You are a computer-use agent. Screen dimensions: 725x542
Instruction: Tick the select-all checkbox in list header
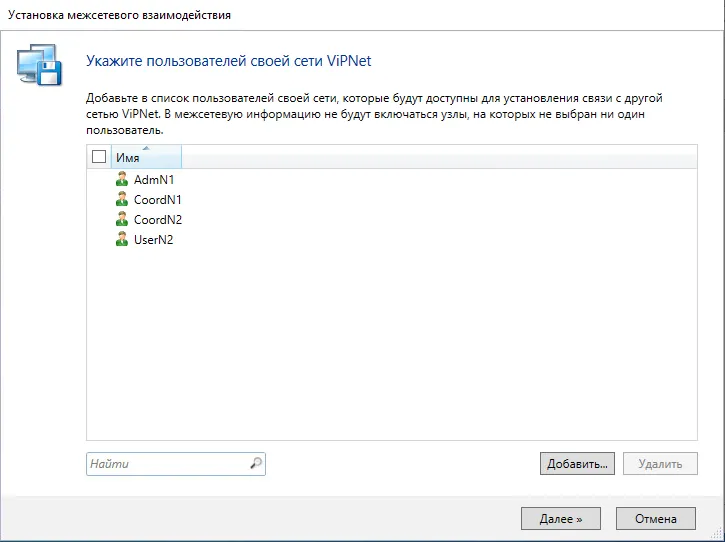(99, 157)
